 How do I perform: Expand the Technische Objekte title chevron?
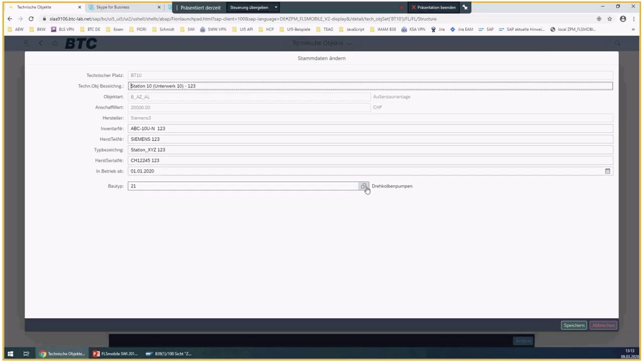tap(349, 43)
